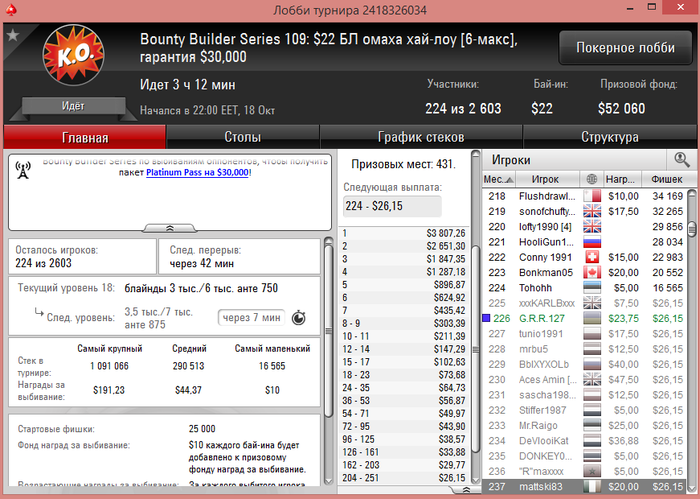Click first place payout $3 807,26
This screenshot has width=700, height=499.
[x=446, y=233]
